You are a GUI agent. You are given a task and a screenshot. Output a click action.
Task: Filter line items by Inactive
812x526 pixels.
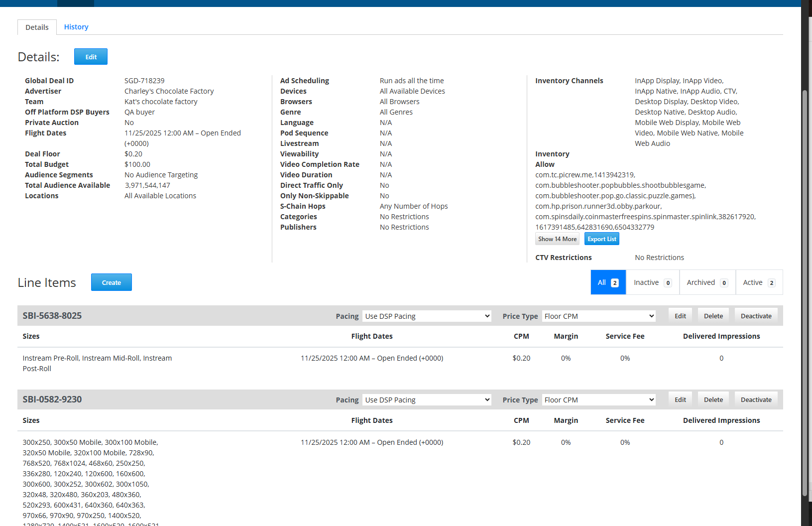tap(652, 282)
